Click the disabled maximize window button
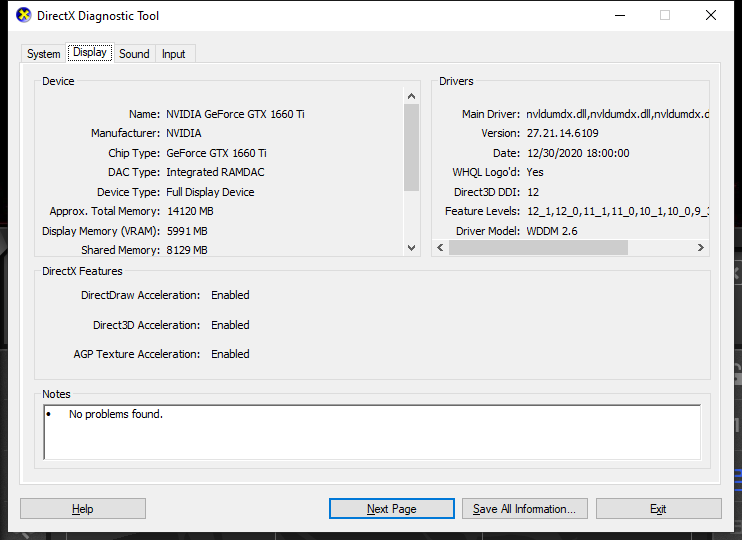 (665, 16)
